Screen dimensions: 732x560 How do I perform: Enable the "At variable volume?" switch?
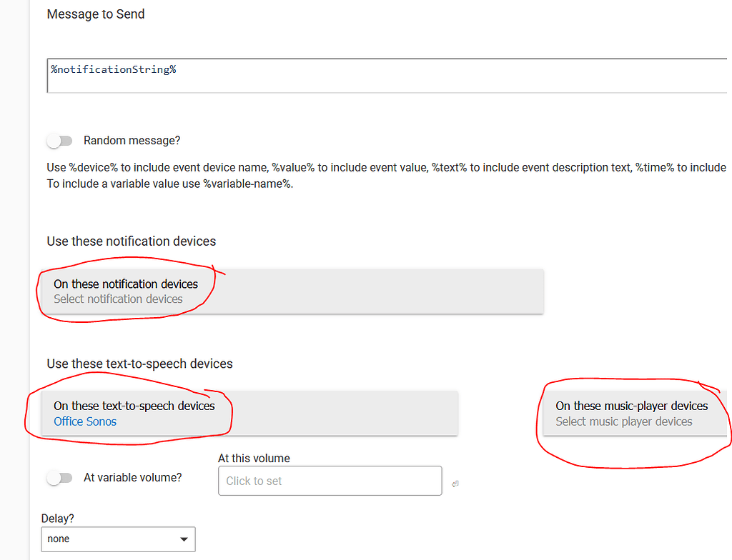click(60, 477)
